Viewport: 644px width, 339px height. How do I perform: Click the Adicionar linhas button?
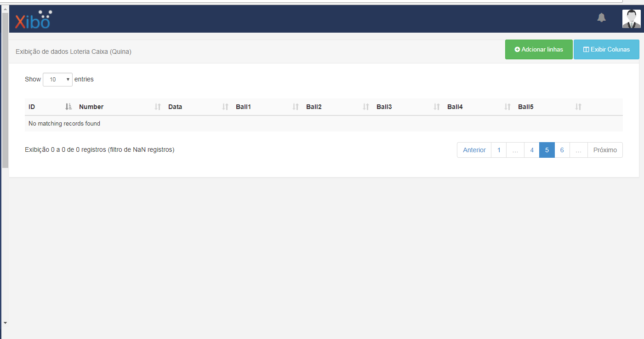(539, 49)
